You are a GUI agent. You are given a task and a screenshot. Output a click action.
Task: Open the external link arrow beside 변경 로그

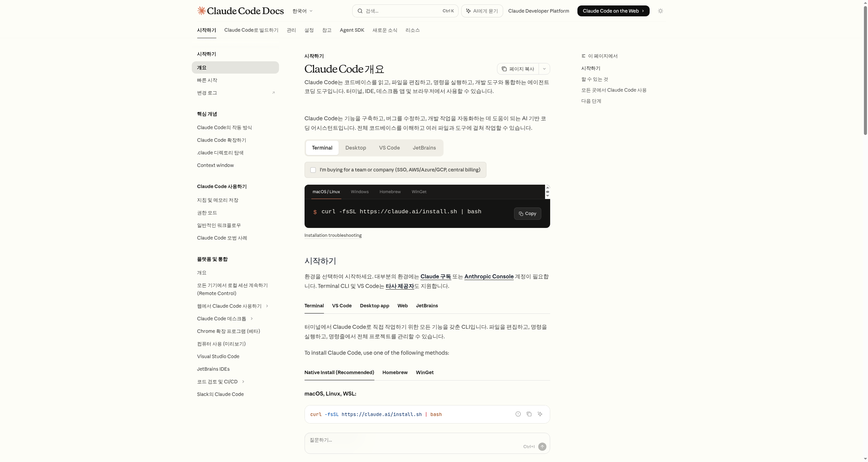pos(273,93)
